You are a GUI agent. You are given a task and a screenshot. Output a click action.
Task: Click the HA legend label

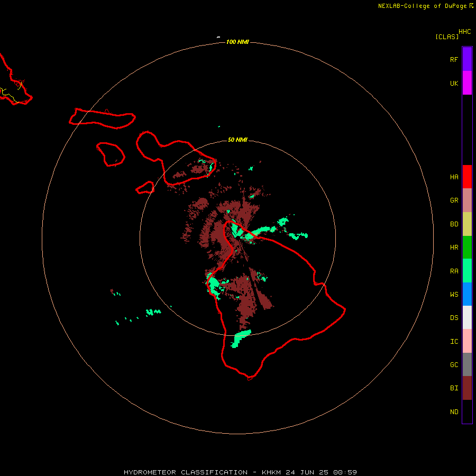click(454, 177)
